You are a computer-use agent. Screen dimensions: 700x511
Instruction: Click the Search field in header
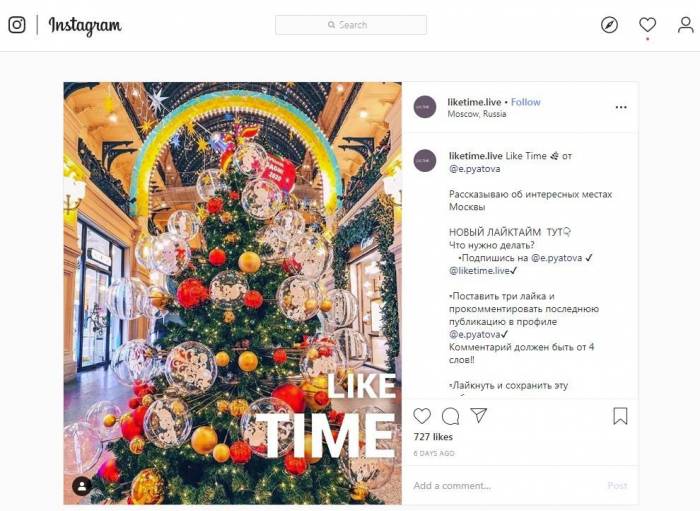pyautogui.click(x=350, y=25)
